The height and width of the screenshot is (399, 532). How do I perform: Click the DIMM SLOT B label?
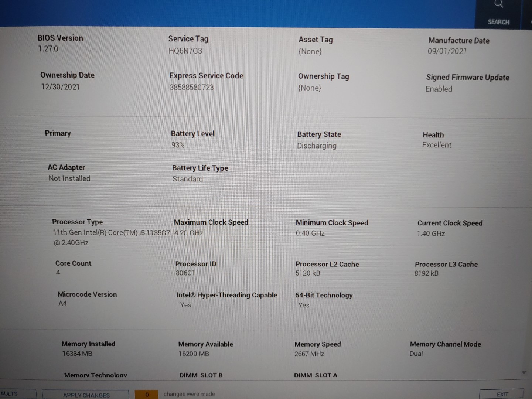201,375
